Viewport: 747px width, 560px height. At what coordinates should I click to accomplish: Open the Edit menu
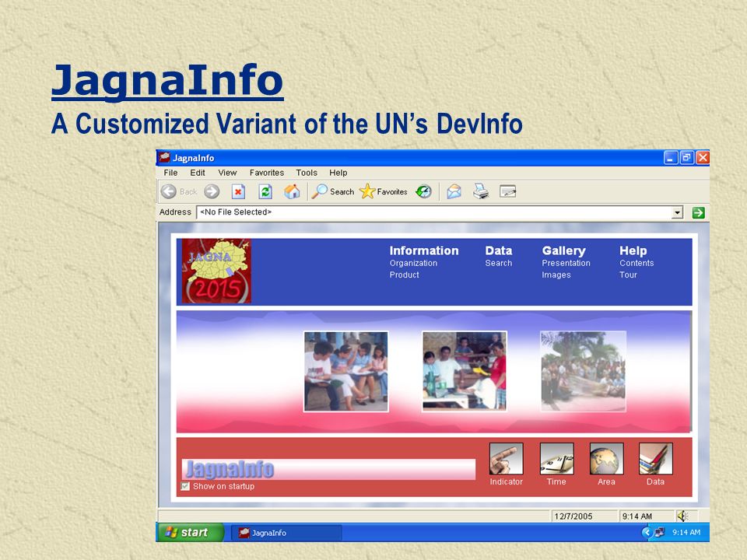[x=197, y=173]
